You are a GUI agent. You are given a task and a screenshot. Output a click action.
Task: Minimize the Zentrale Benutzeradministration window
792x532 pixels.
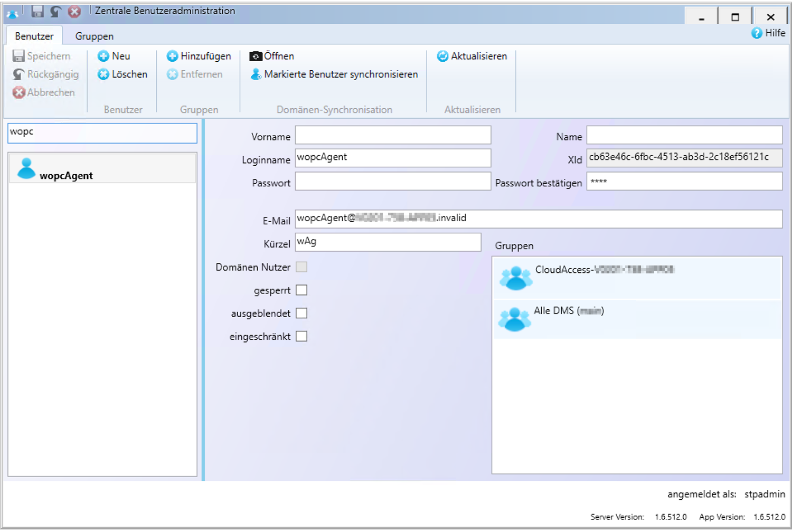point(701,16)
